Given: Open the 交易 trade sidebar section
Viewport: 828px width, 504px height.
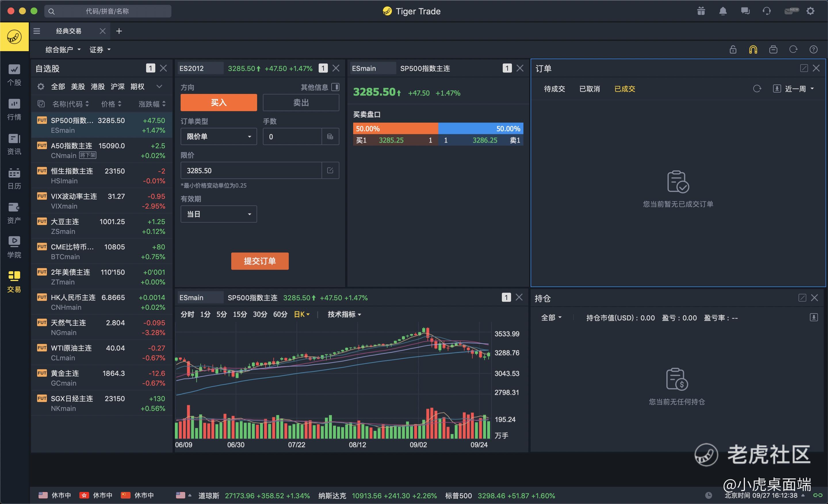Looking at the screenshot, I should point(14,282).
